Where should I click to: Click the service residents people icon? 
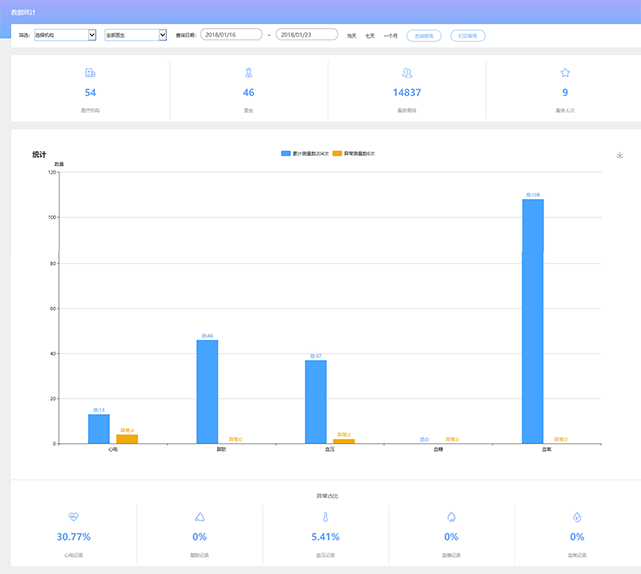pos(407,73)
